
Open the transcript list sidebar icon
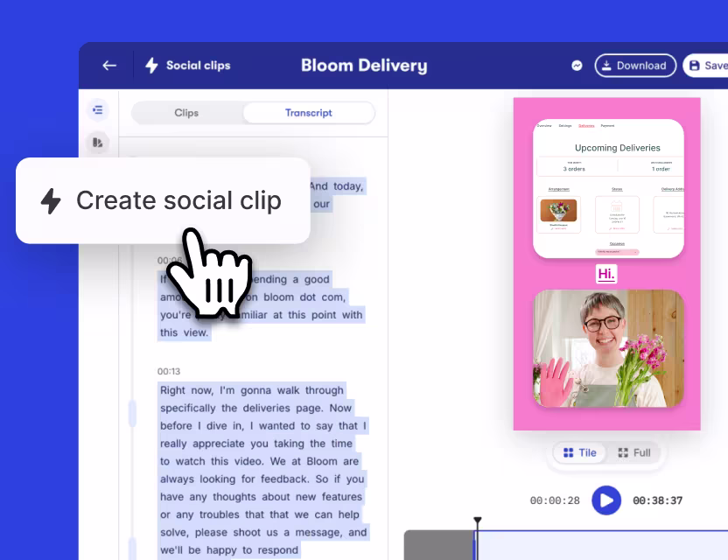point(98,110)
